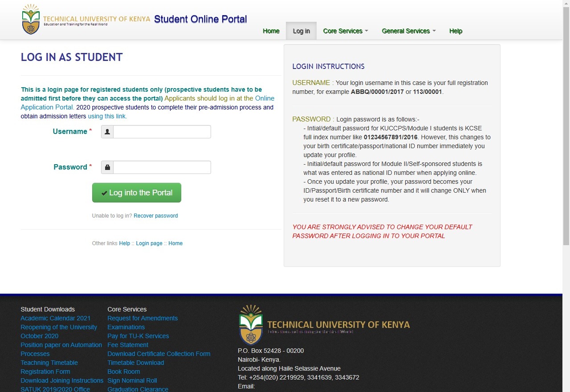Click the example username ABBQ/00001/2017 text
This screenshot has width=570, height=392.
377,92
